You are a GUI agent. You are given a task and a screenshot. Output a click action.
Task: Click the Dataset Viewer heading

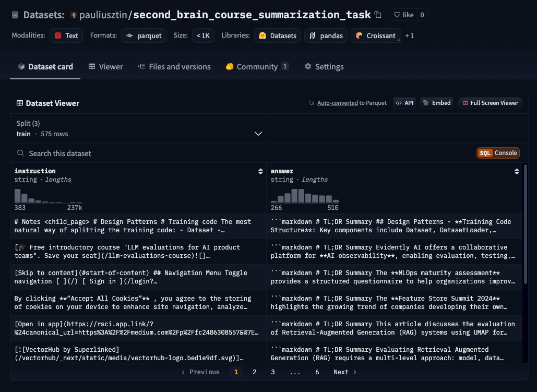click(48, 103)
